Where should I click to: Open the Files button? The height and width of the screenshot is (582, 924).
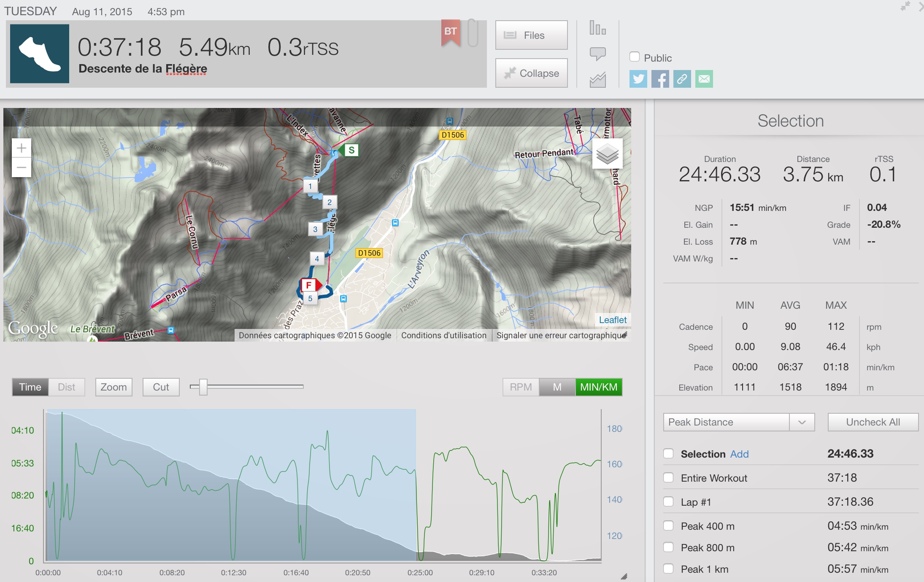[x=531, y=35]
